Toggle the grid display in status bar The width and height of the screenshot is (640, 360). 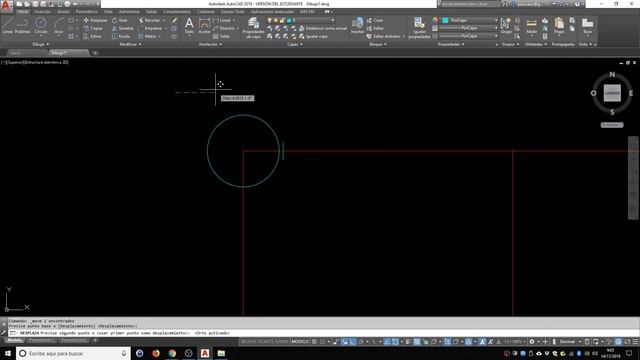(314, 342)
